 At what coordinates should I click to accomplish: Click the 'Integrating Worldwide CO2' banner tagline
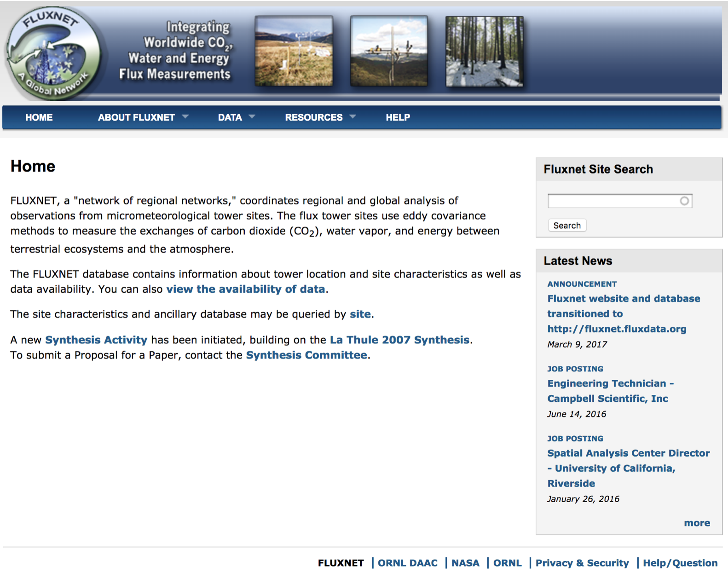(176, 50)
